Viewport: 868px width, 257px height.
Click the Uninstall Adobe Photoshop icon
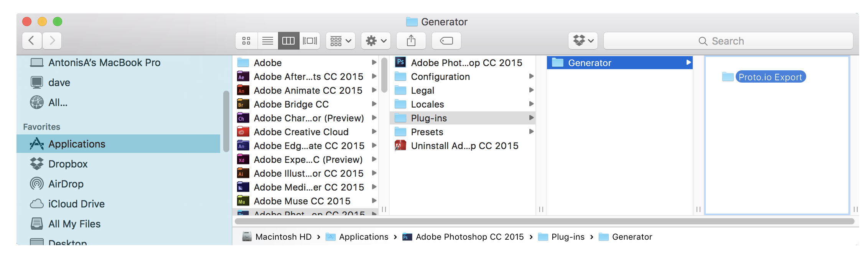coord(400,145)
